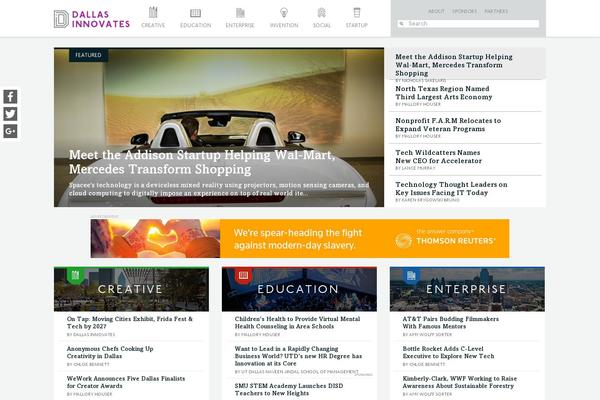The width and height of the screenshot is (600, 400).
Task: Focus the Search input field
Action: pos(468,24)
